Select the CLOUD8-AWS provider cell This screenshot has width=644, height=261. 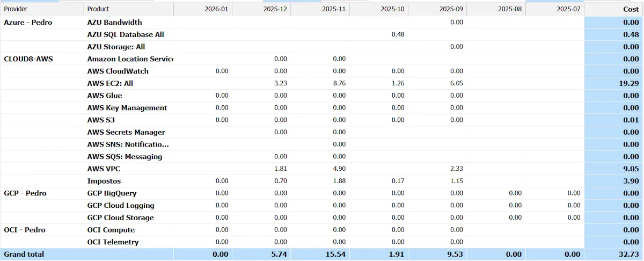pos(28,59)
